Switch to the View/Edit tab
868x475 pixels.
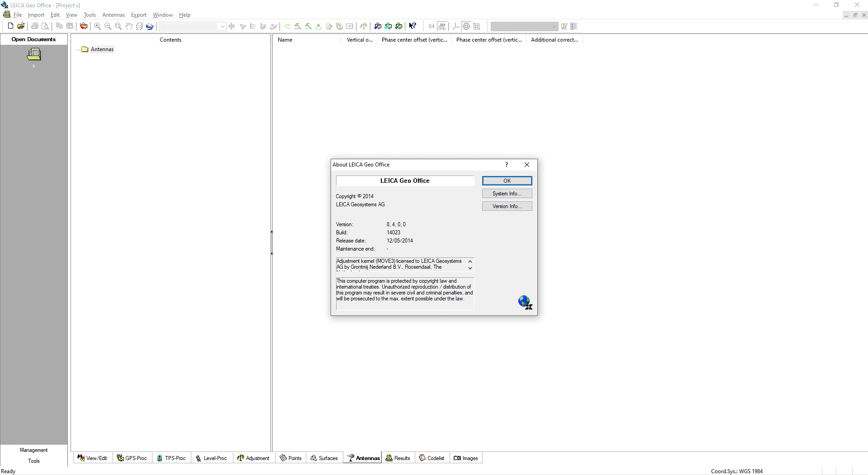pyautogui.click(x=92, y=458)
